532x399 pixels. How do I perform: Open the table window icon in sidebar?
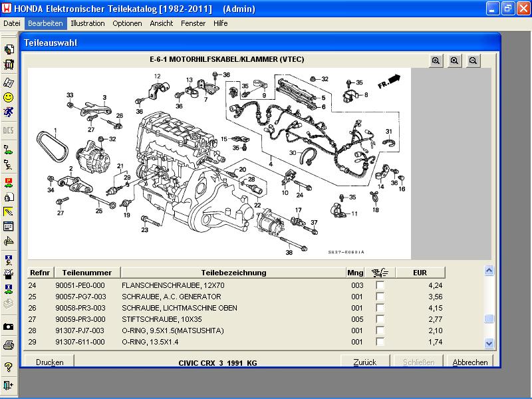pos(9,226)
